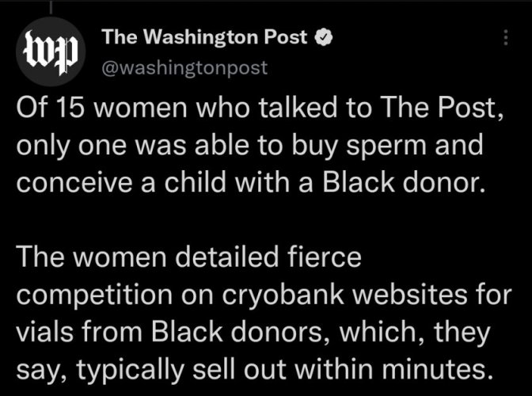
Task: Click the word 'cryobank' in the tweet
Action: pyautogui.click(x=283, y=295)
